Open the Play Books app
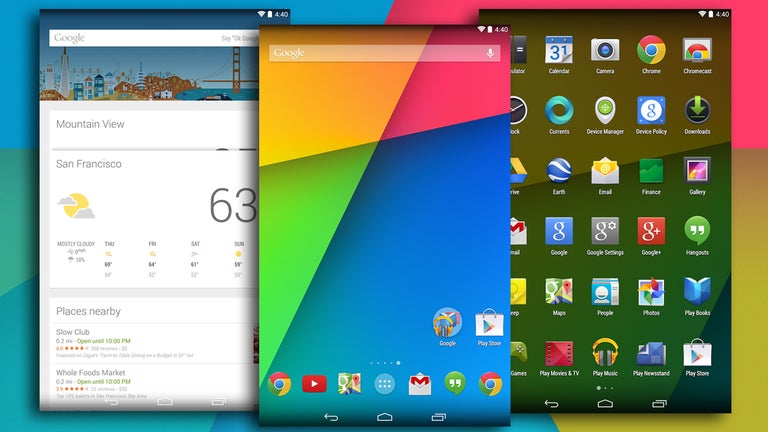Image resolution: width=768 pixels, height=432 pixels. pyautogui.click(x=697, y=297)
